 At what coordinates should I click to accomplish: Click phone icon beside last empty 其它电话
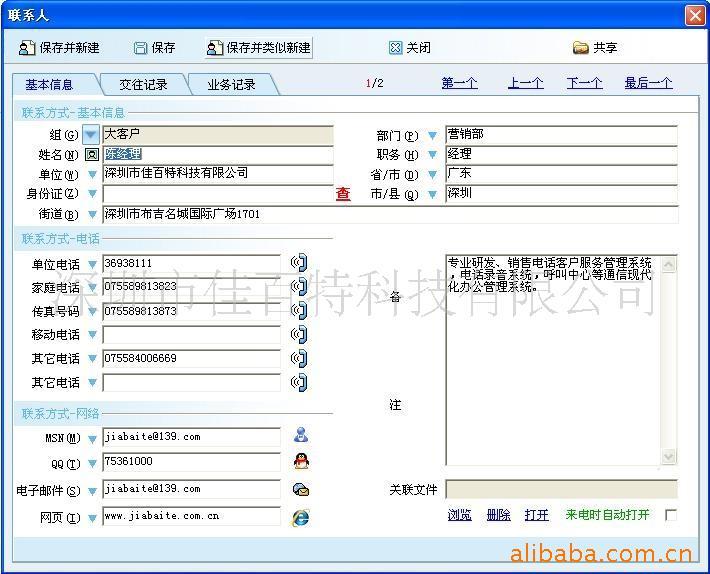coord(299,382)
